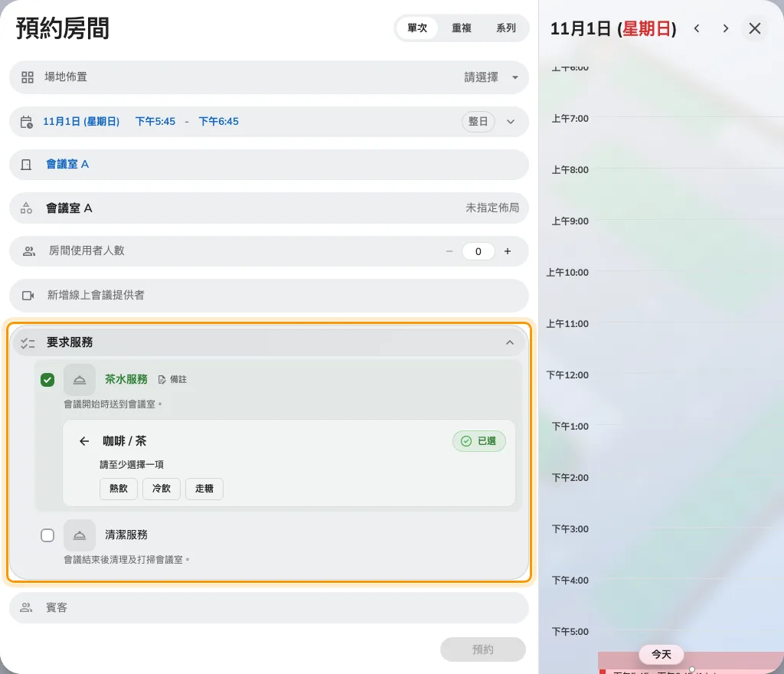Toggle the 整日 all-day option
The image size is (784, 674).
point(478,122)
